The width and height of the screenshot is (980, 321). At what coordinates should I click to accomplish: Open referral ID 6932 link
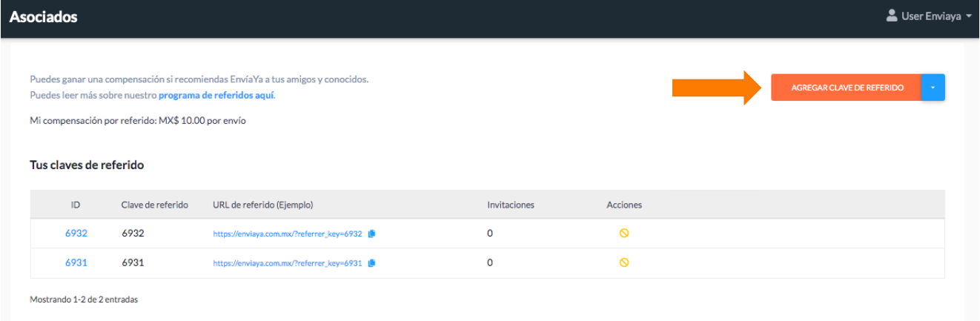(76, 233)
